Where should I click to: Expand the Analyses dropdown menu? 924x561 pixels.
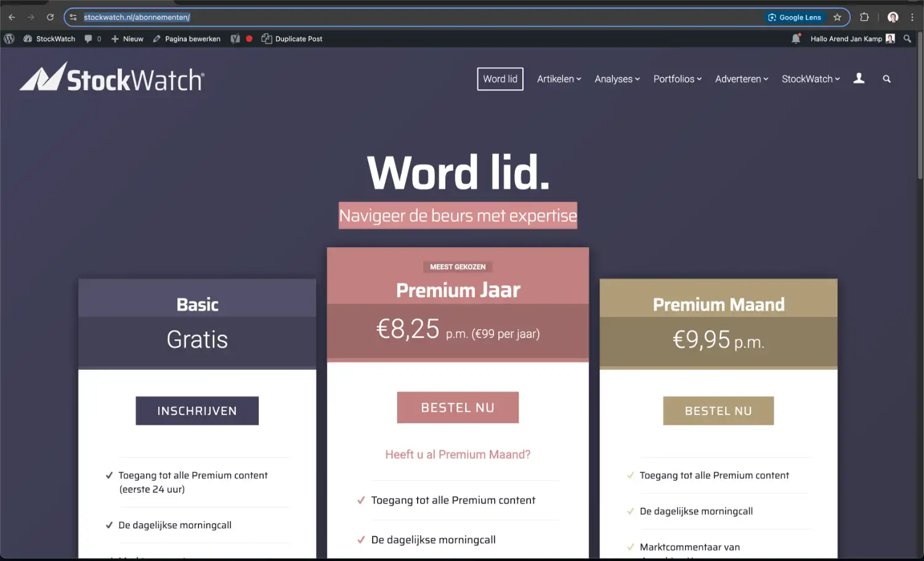(x=617, y=79)
